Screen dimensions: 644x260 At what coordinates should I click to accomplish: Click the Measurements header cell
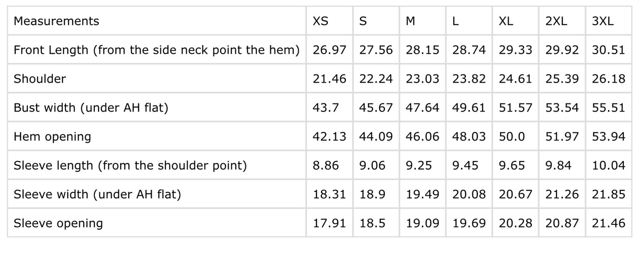[x=57, y=21]
